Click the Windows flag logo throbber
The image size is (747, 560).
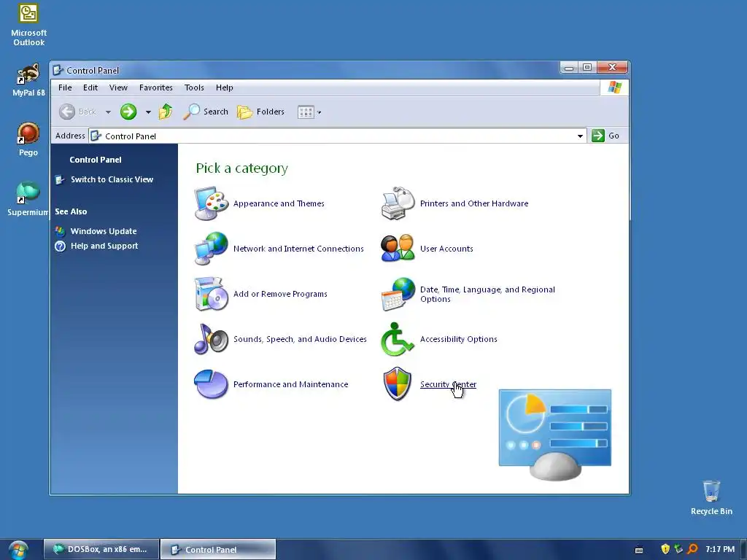pyautogui.click(x=614, y=87)
